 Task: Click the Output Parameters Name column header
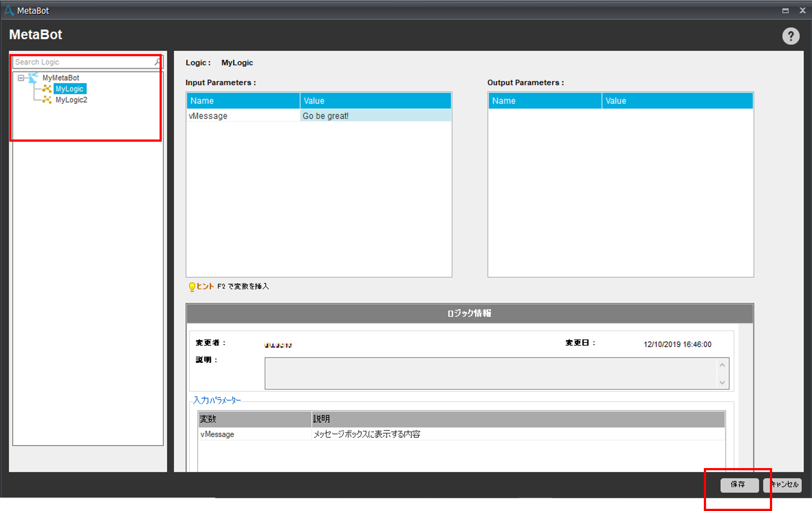pyautogui.click(x=545, y=101)
